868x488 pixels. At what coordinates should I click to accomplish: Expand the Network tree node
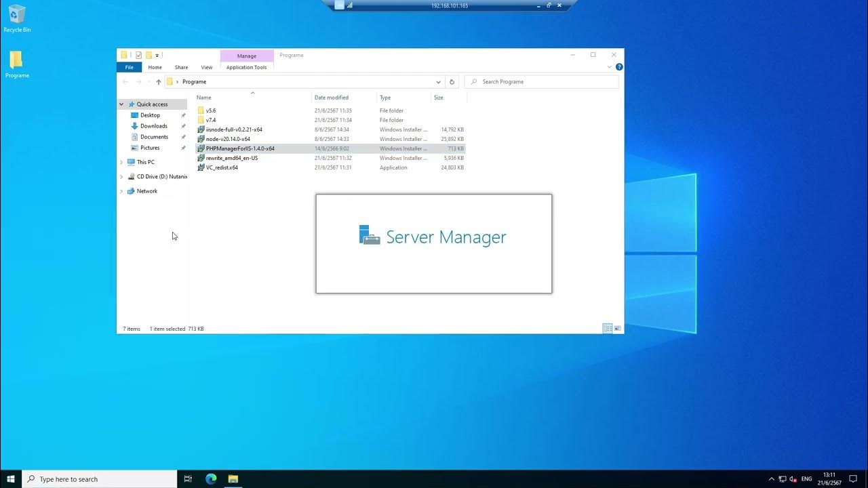(122, 191)
